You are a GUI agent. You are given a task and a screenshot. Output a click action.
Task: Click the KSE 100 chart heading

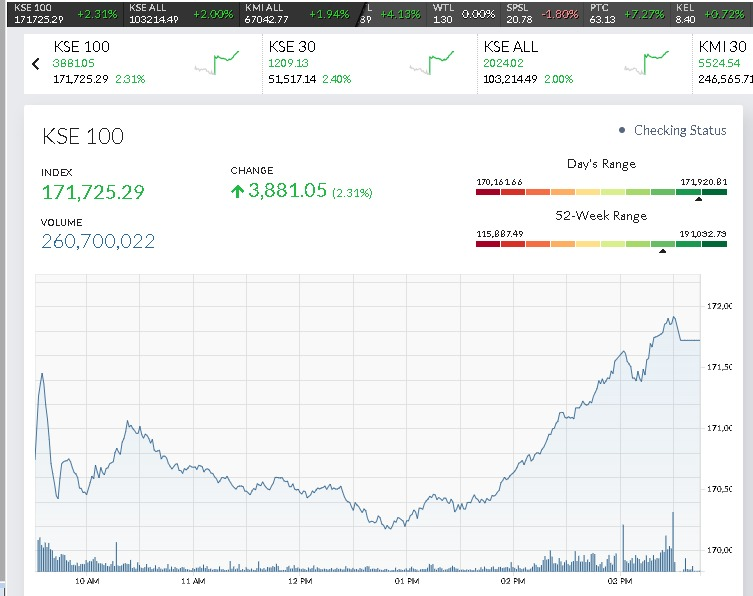click(x=83, y=136)
